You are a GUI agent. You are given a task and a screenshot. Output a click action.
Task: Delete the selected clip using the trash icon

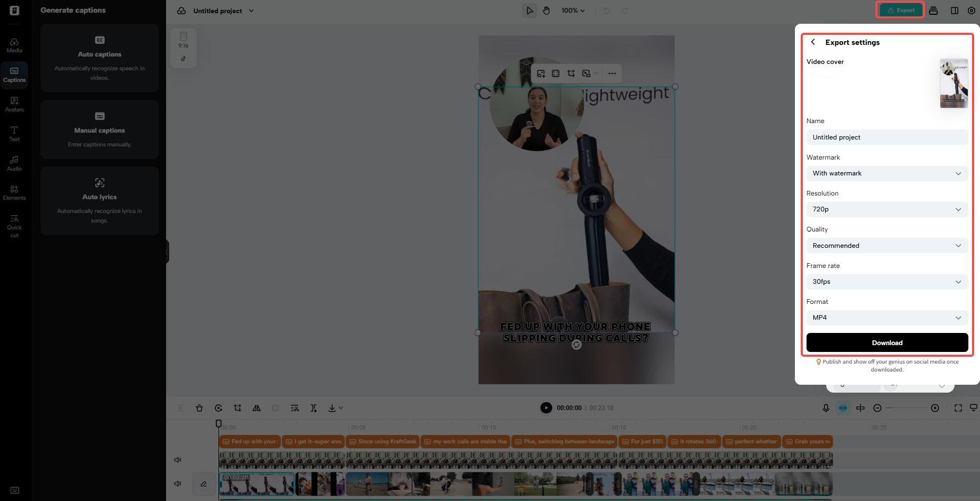[199, 408]
